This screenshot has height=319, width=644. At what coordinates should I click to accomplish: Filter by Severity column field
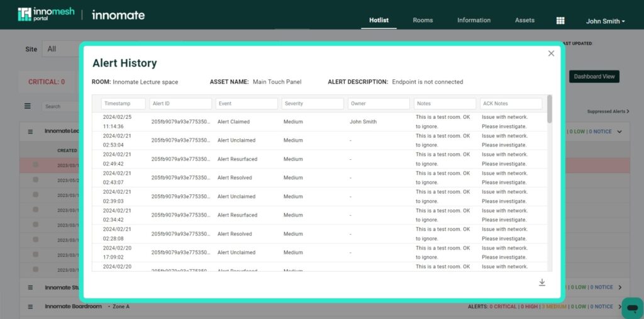313,104
